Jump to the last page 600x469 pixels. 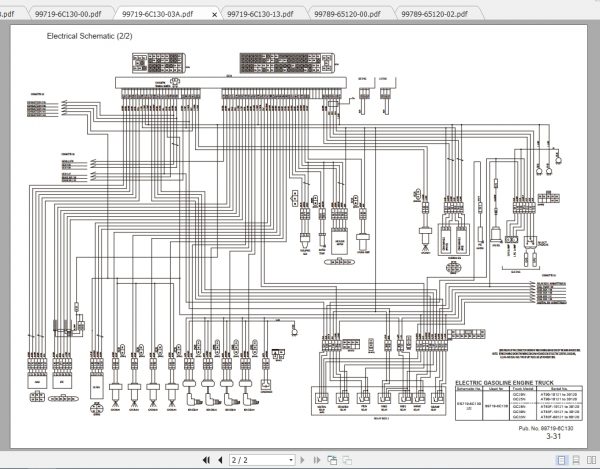pyautogui.click(x=316, y=460)
